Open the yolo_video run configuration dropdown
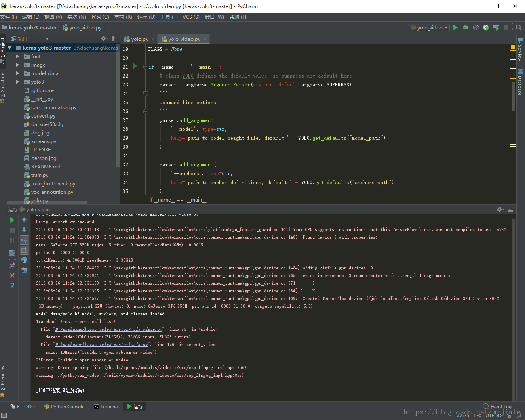Viewport: 525px width, 420px height. tap(429, 27)
